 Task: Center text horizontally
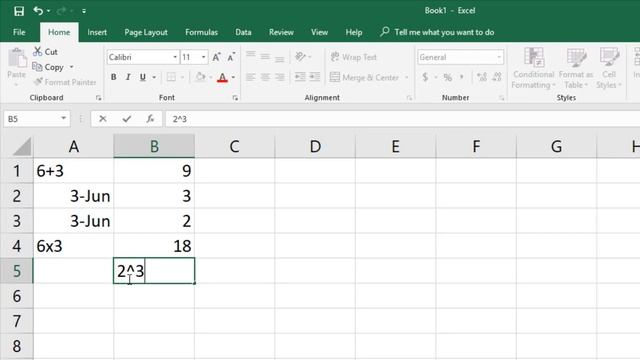click(265, 77)
